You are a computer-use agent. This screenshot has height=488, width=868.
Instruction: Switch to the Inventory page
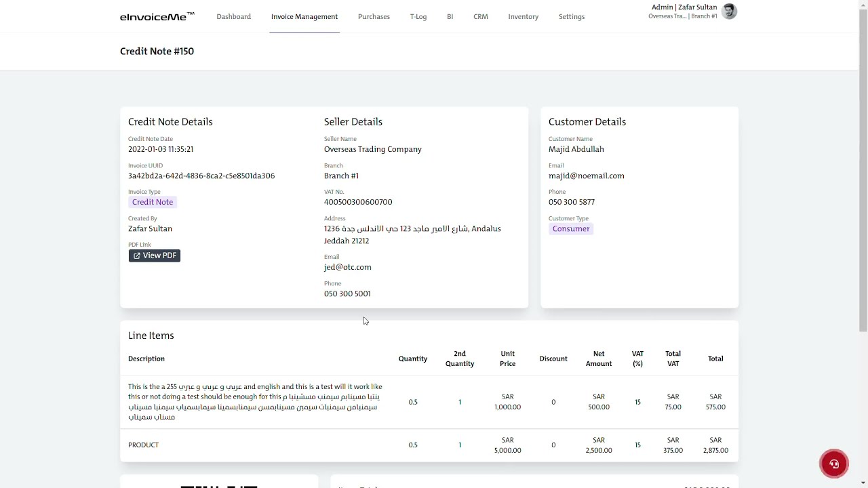[523, 16]
